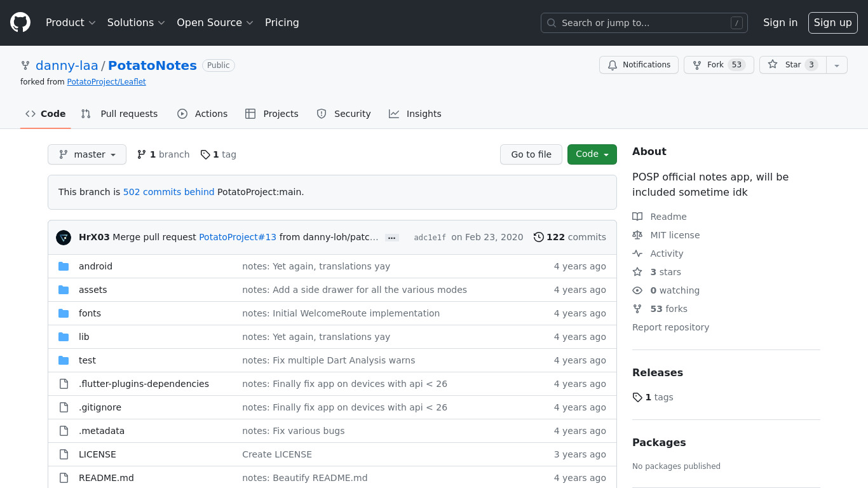Open the danny-laa owner link

[x=67, y=65]
